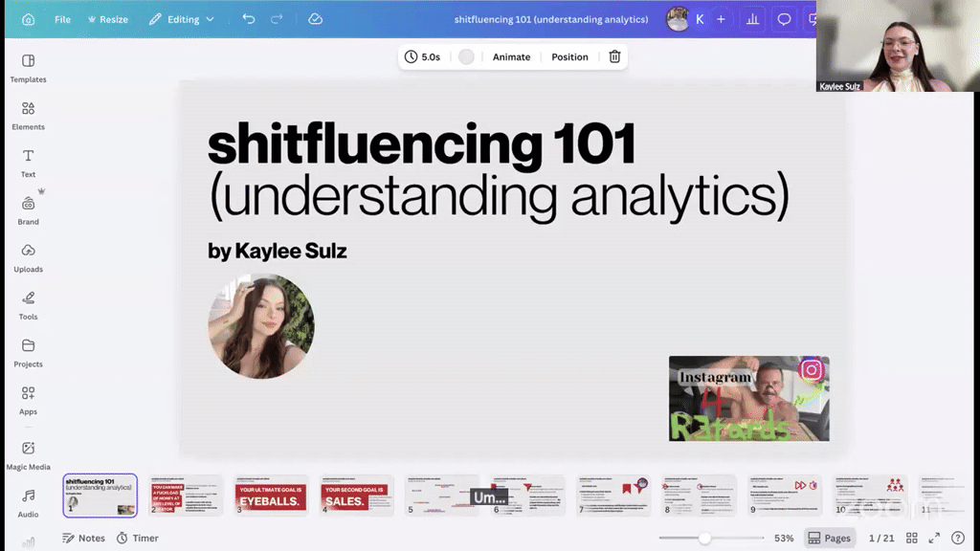Viewport: 980px width, 551px height.
Task: Click the 53% zoom level
Action: coord(784,538)
